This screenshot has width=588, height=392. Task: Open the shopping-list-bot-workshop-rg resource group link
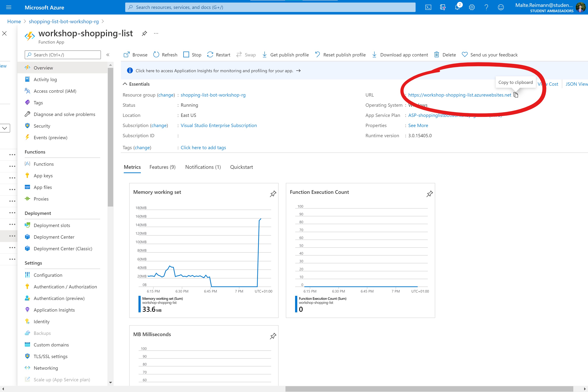pyautogui.click(x=213, y=95)
